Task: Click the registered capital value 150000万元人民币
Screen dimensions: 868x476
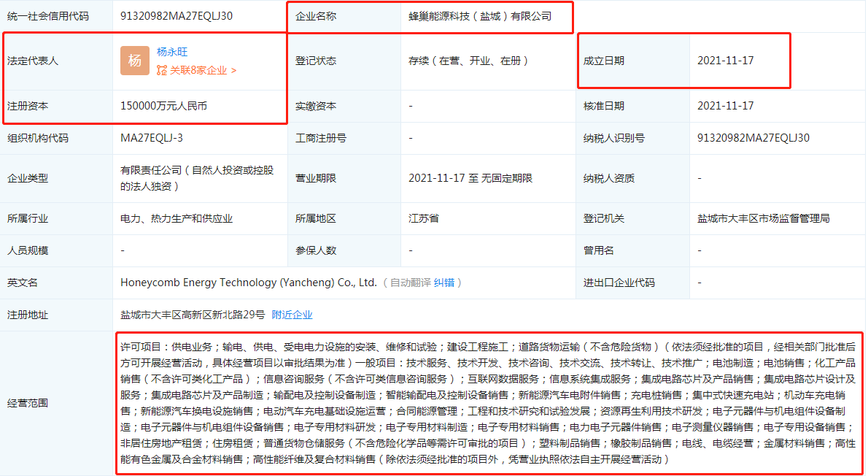Action: click(x=164, y=106)
